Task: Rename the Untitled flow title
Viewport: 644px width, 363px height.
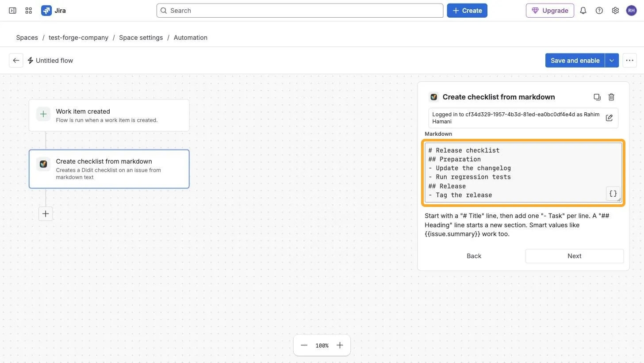Action: point(54,61)
